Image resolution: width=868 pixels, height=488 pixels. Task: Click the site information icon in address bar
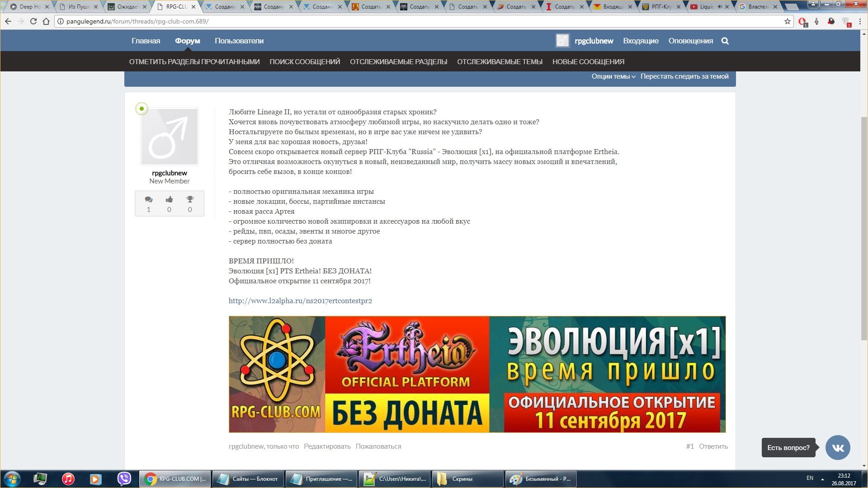(61, 21)
